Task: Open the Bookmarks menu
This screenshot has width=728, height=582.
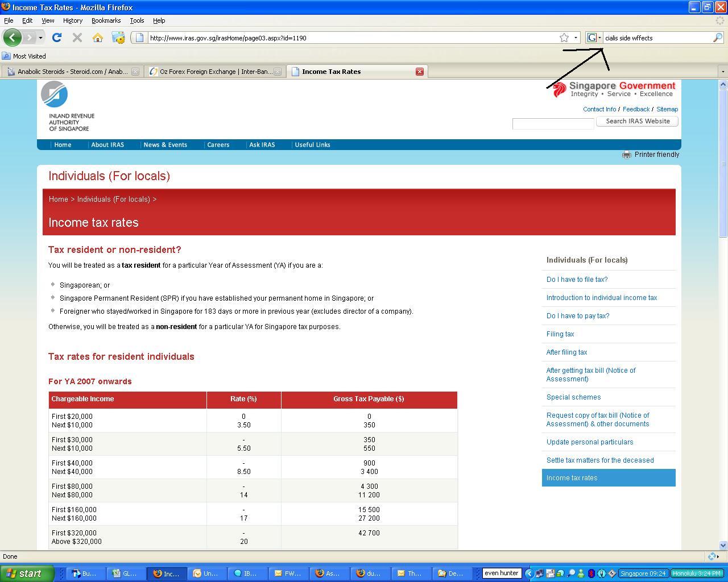Action: pos(106,20)
